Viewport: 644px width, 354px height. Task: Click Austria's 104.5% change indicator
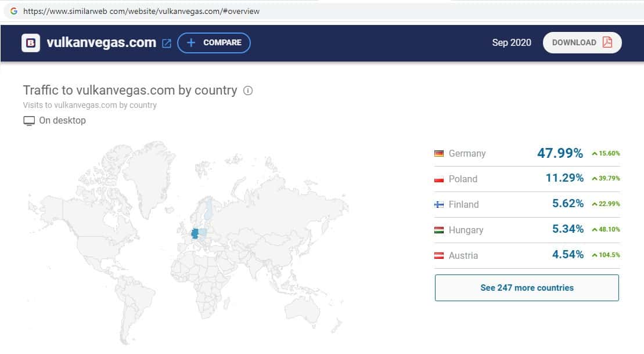pos(606,255)
